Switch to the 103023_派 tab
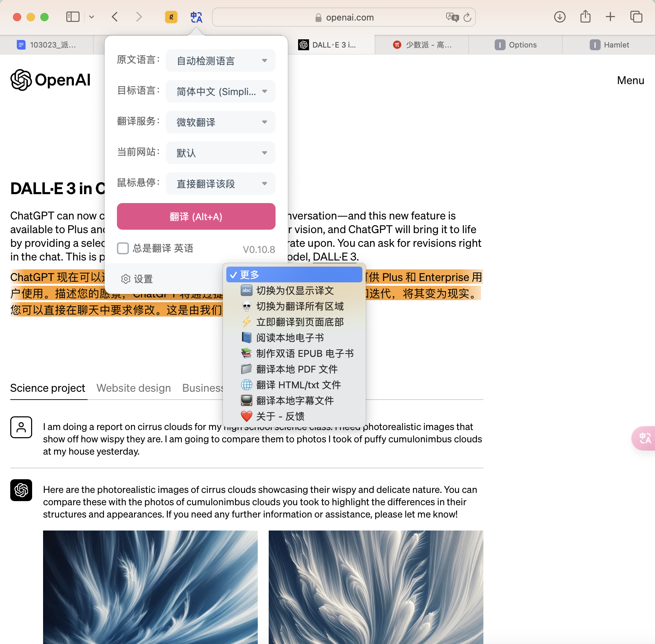655x644 pixels. (x=46, y=45)
